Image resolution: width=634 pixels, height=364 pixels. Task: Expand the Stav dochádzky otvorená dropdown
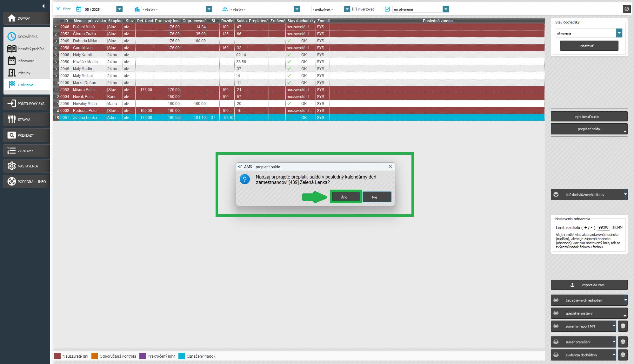(x=619, y=33)
